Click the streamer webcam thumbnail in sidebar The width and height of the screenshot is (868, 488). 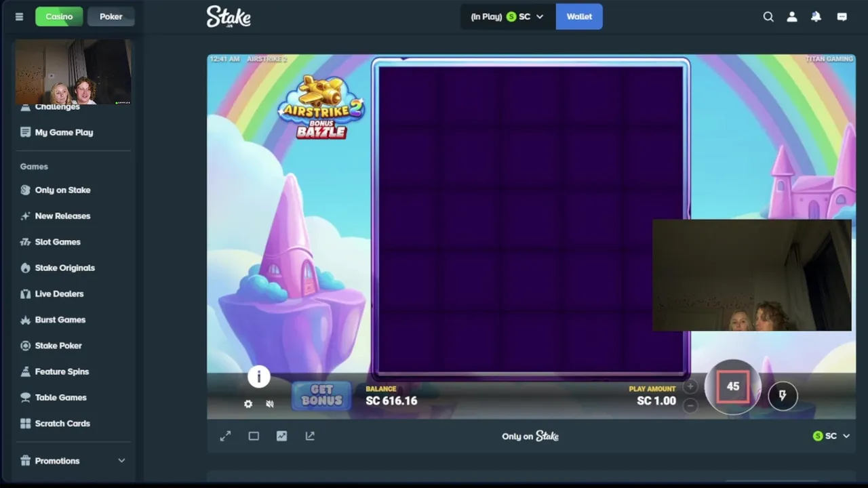(x=73, y=71)
